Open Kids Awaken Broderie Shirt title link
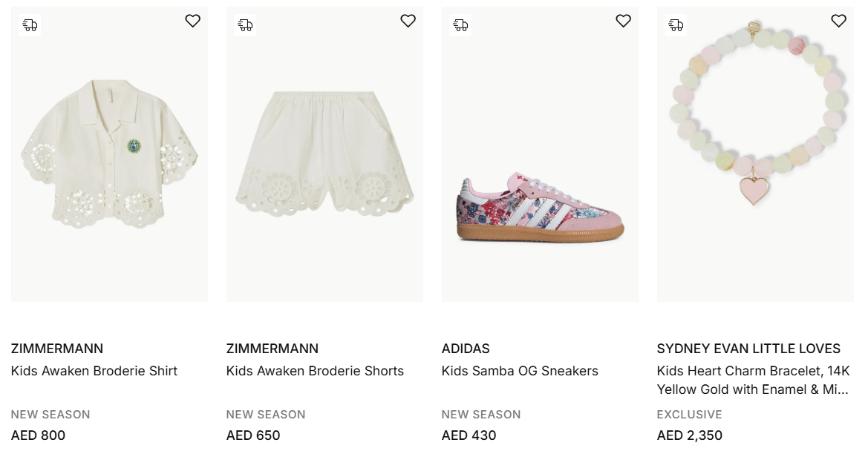Image resolution: width=868 pixels, height=454 pixels. pyautogui.click(x=94, y=371)
